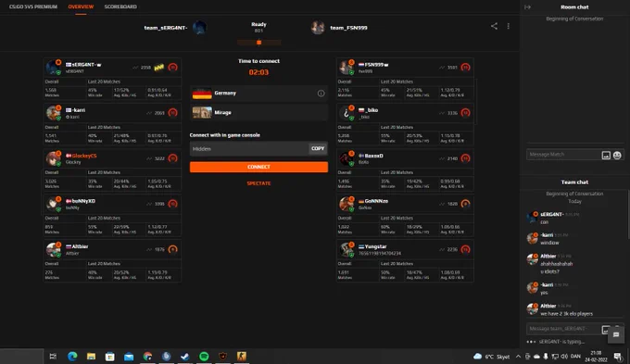Image resolution: width=630 pixels, height=364 pixels.
Task: Open Google Chrome from taskbar
Action: (147, 357)
